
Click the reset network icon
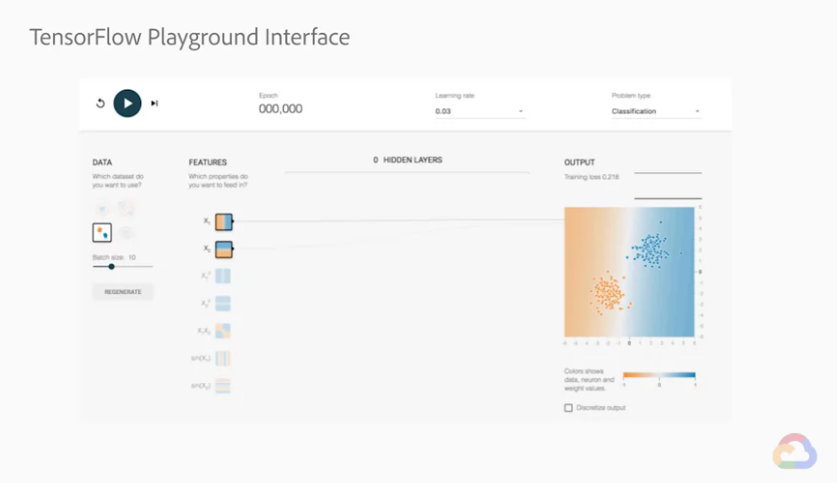coord(100,103)
